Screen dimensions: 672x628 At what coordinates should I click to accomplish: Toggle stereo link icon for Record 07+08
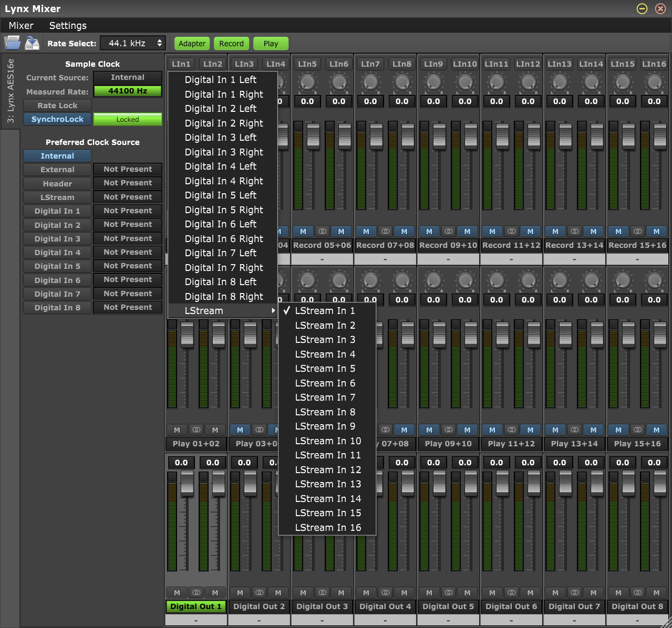click(385, 232)
